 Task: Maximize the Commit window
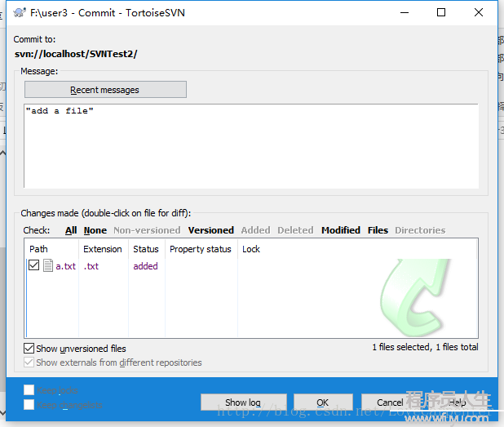(x=441, y=12)
